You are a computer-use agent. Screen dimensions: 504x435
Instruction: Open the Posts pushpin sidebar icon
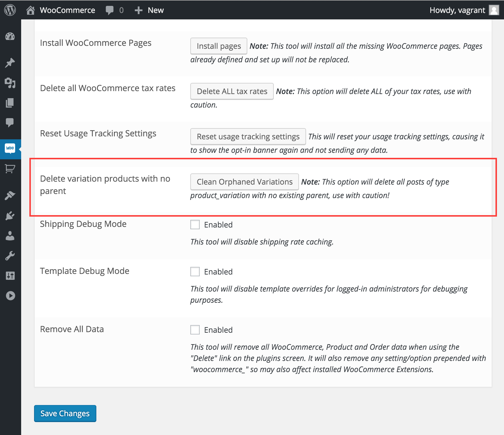[x=10, y=63]
